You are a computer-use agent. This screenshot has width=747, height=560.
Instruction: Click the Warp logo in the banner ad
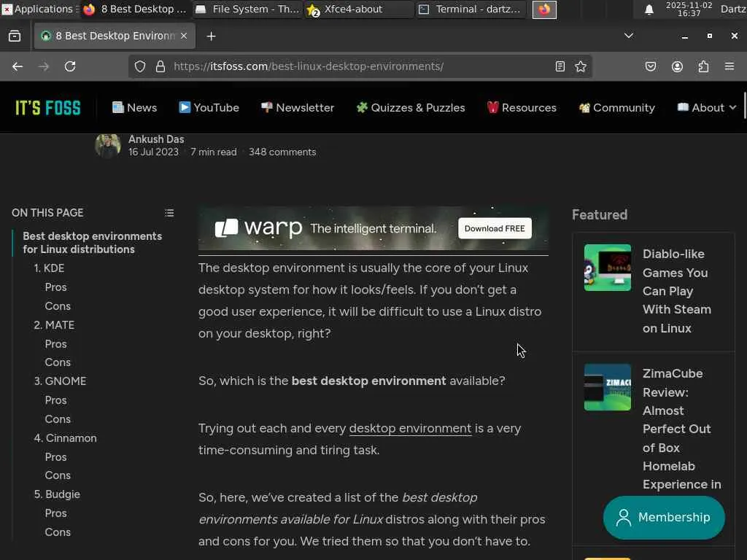click(x=259, y=228)
